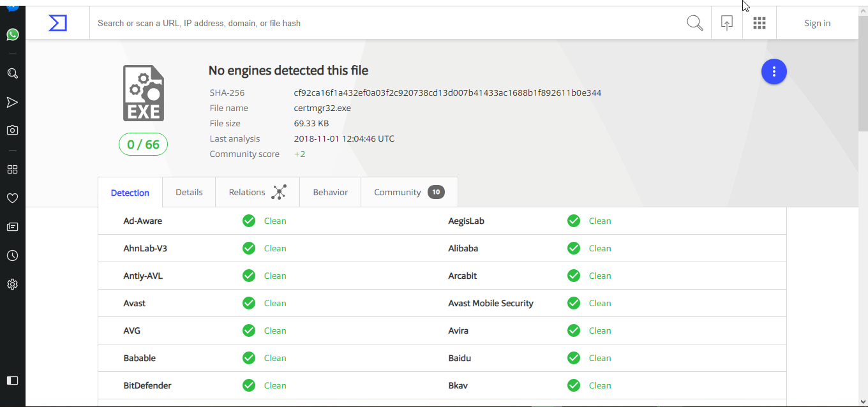Open WhatsApp from the browser sidebar
The width and height of the screenshot is (868, 407).
point(12,34)
